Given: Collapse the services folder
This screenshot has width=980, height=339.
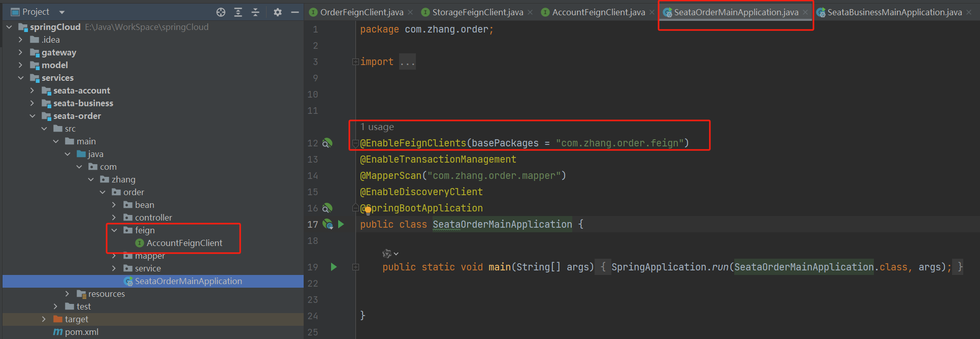Looking at the screenshot, I should (20, 78).
